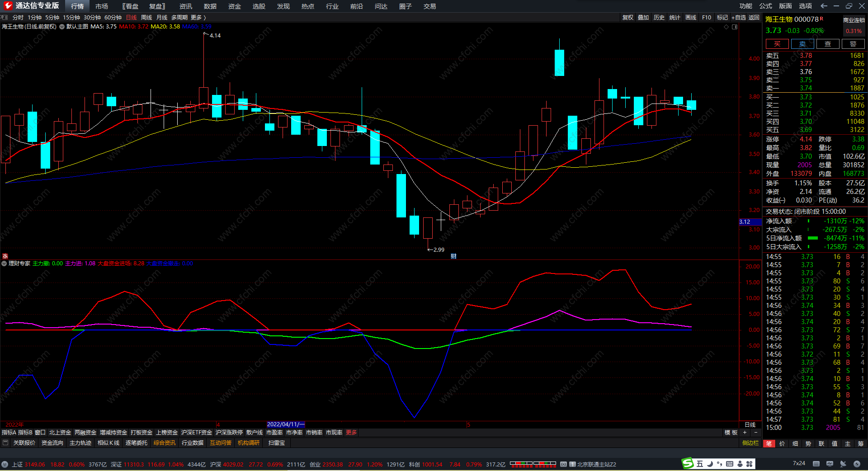Viewport: 868px width, 471px height.
Task: Click the Sogou moon icon
Action: click(x=710, y=464)
